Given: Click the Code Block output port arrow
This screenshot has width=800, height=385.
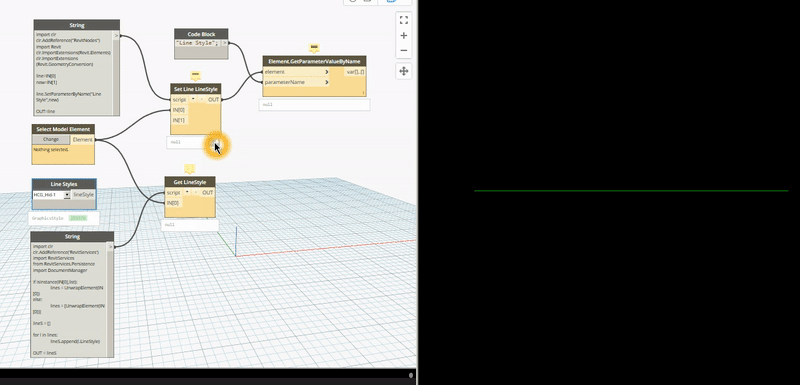Looking at the screenshot, I should [x=224, y=43].
